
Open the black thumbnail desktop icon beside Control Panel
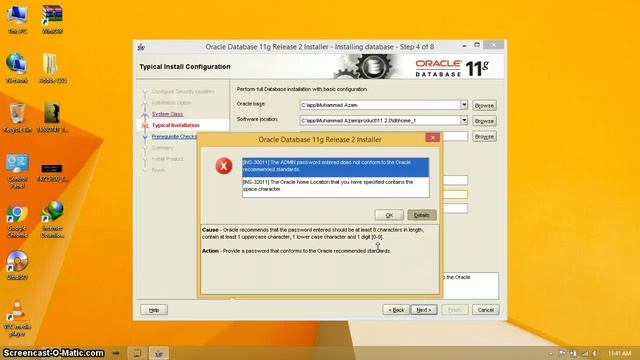pyautogui.click(x=52, y=172)
